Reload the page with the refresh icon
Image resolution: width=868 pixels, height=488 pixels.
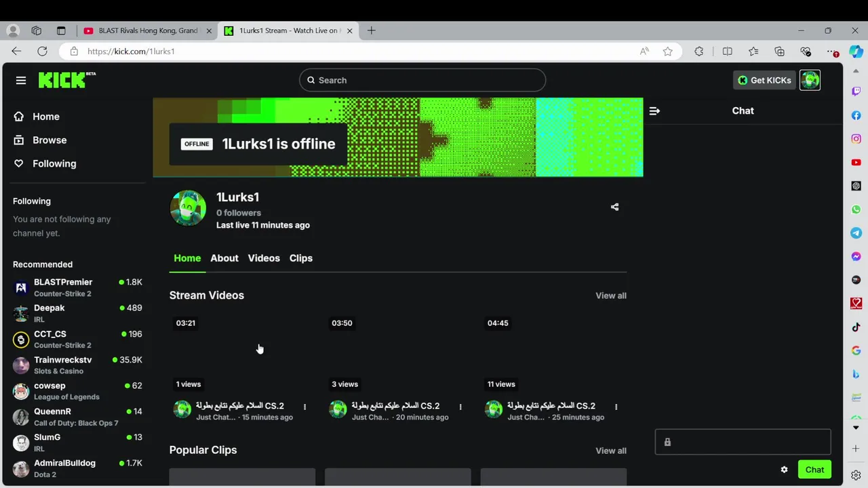point(42,52)
